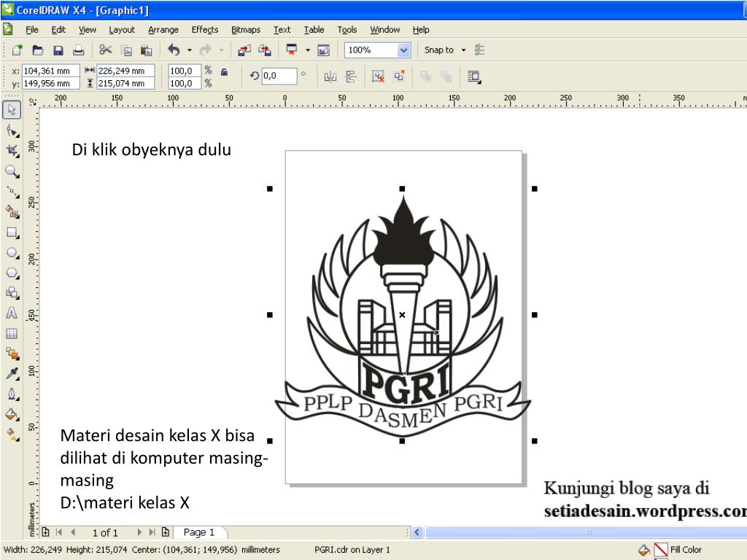Viewport: 747px width, 560px height.
Task: Open the Text menu
Action: 282,29
